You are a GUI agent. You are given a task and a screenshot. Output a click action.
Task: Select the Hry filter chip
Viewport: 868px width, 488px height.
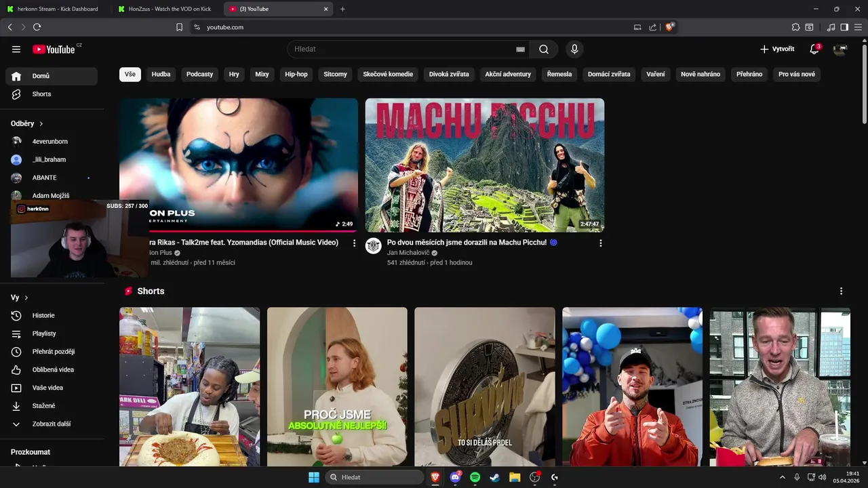click(x=234, y=74)
